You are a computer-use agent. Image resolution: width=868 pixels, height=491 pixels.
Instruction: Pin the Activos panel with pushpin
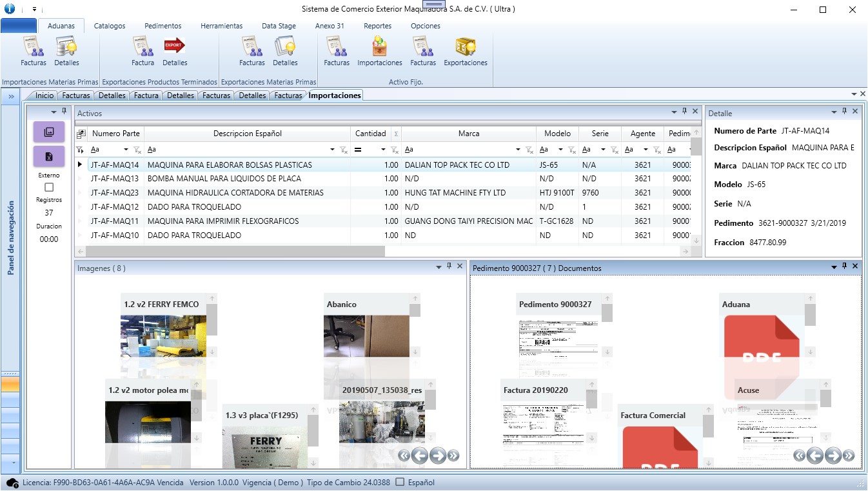click(684, 112)
